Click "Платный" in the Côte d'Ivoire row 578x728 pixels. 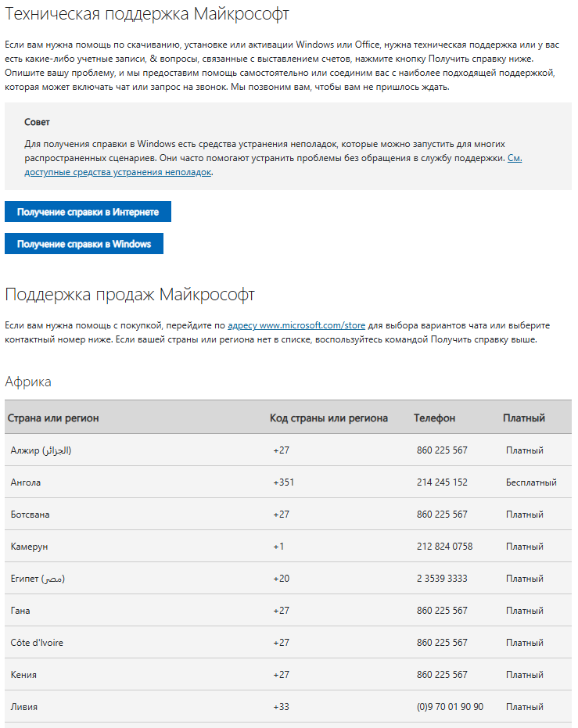point(525,642)
